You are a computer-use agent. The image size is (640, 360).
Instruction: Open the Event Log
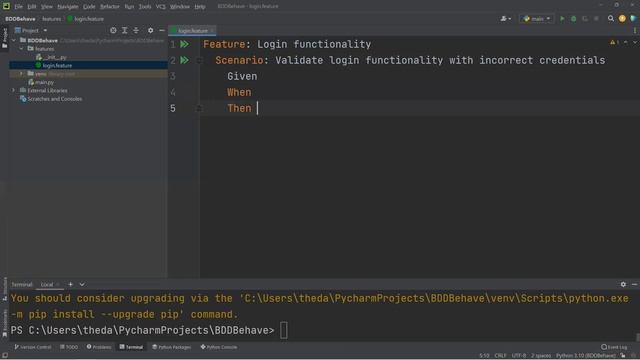pyautogui.click(x=614, y=347)
